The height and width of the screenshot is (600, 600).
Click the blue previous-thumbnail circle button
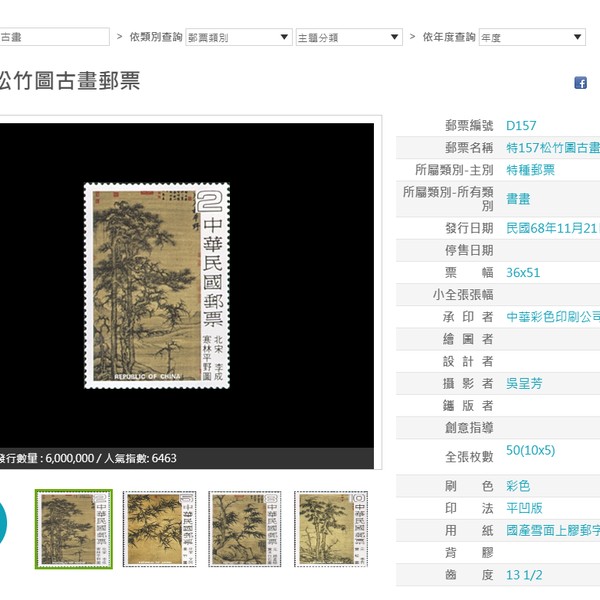click(x=2, y=523)
